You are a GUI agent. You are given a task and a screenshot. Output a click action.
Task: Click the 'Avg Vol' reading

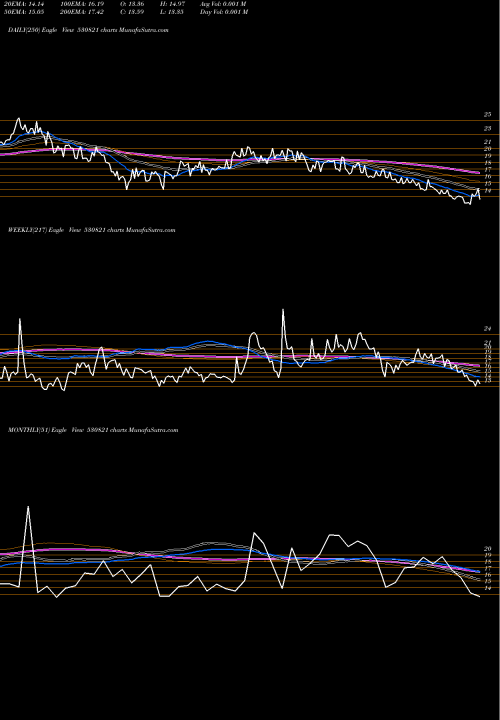(223, 4)
